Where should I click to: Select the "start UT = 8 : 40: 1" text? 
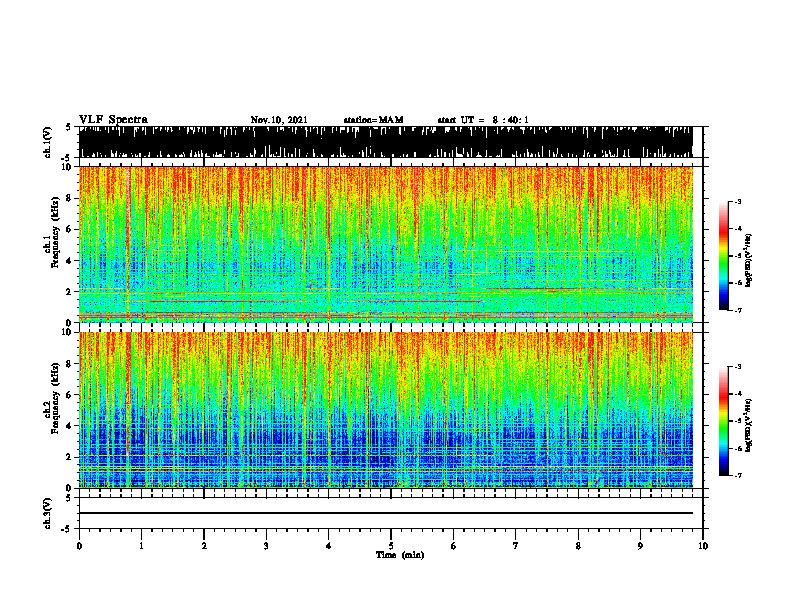tap(483, 120)
